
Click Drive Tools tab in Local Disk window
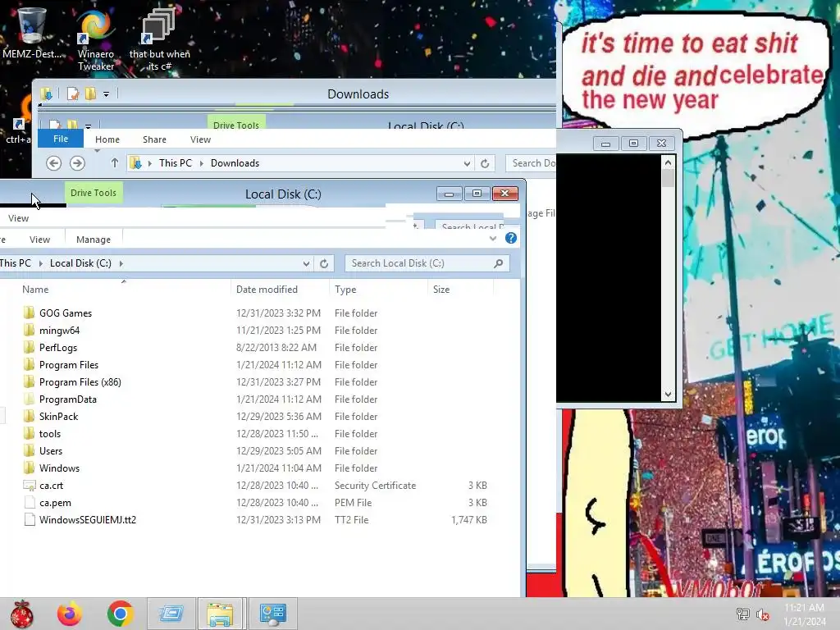(x=94, y=193)
